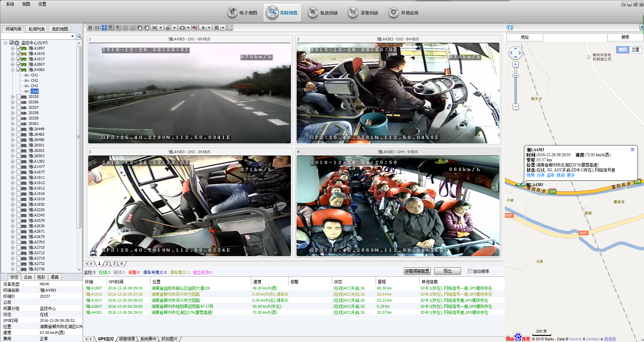Check the box next to terminal 20255
Screen dimensions: 644x342
click(19, 97)
